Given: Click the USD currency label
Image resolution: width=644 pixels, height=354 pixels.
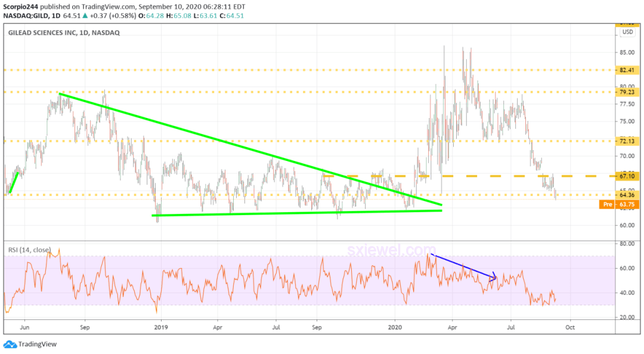Looking at the screenshot, I should pyautogui.click(x=627, y=32).
